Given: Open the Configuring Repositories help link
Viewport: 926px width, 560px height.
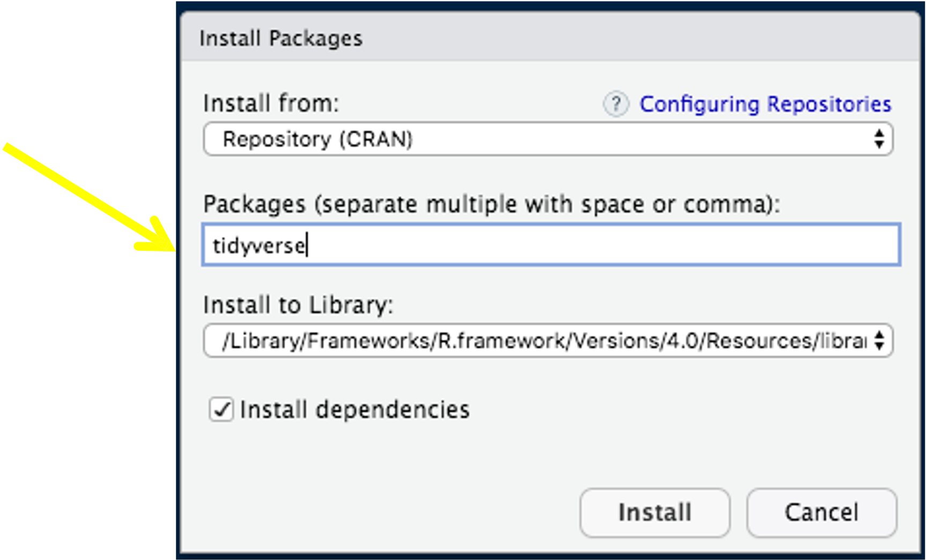Looking at the screenshot, I should pyautogui.click(x=765, y=104).
